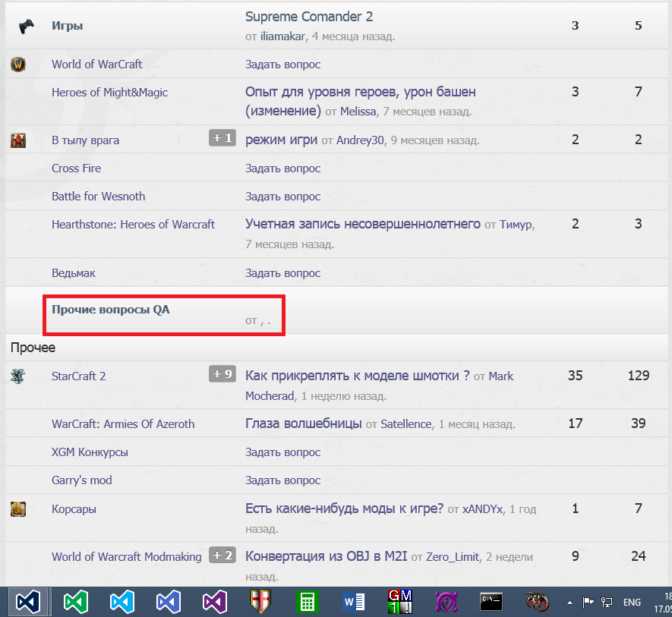
Task: Open the World of WarCraft section
Action: pos(97,65)
